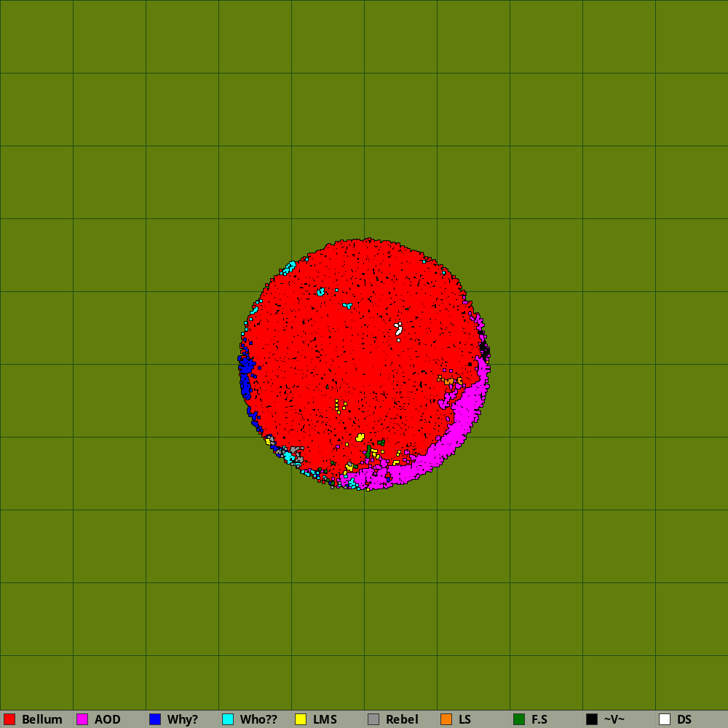Click the orange LS legend swatch
This screenshot has height=728, width=728.
pos(446,719)
